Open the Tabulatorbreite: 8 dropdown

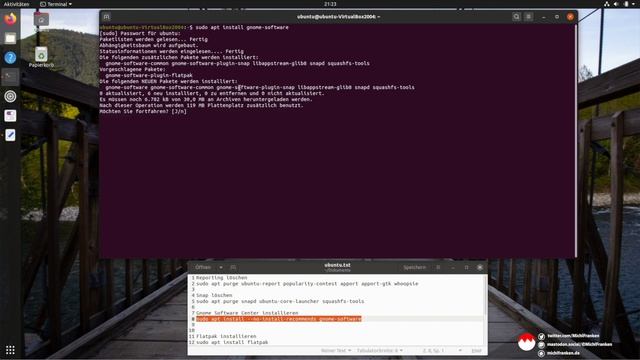(380, 351)
